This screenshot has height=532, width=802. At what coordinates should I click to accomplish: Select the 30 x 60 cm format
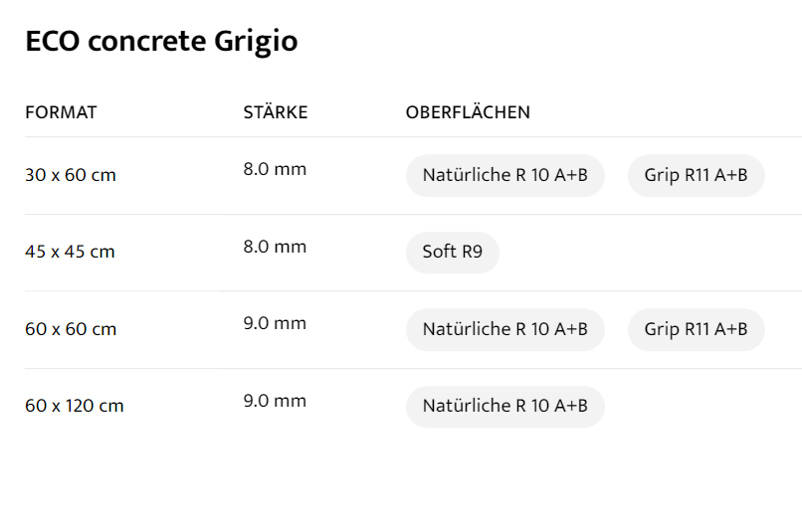tap(71, 175)
